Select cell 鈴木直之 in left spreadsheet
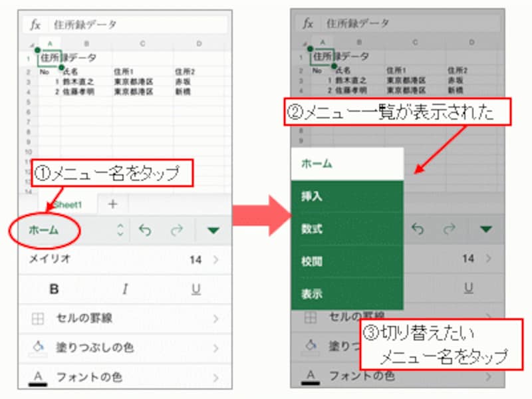The image size is (532, 399). [x=78, y=82]
